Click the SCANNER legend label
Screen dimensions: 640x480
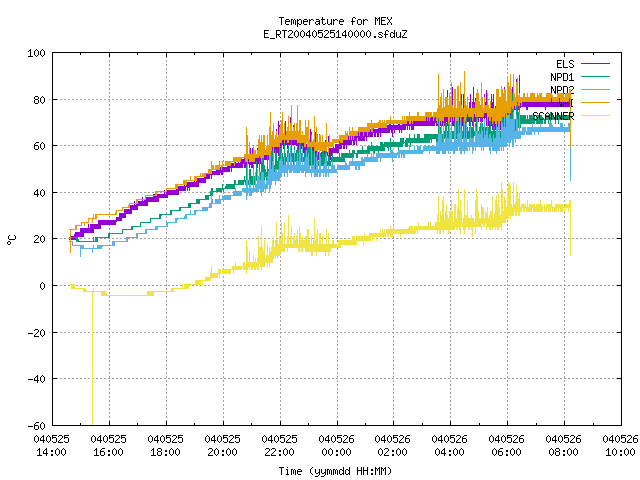coord(553,116)
